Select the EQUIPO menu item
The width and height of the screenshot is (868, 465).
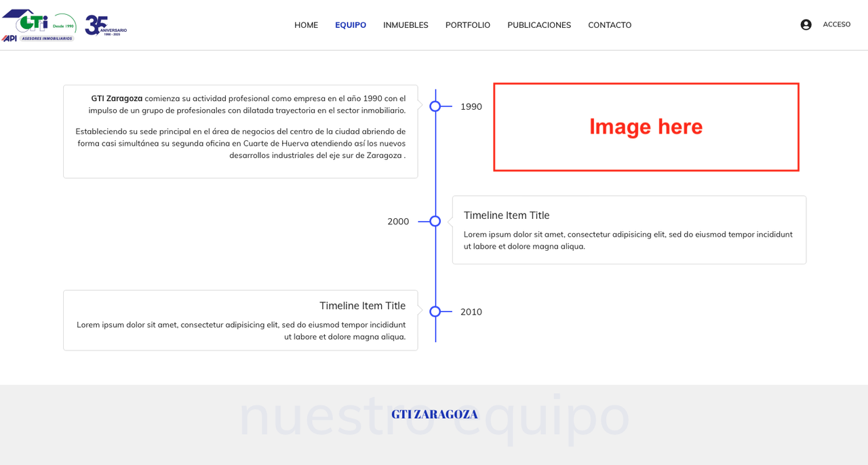click(351, 25)
